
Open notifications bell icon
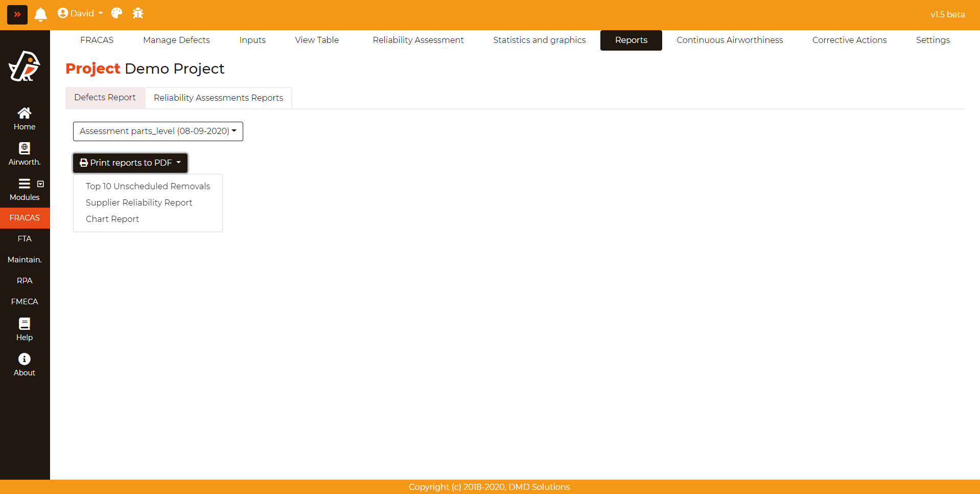(40, 14)
